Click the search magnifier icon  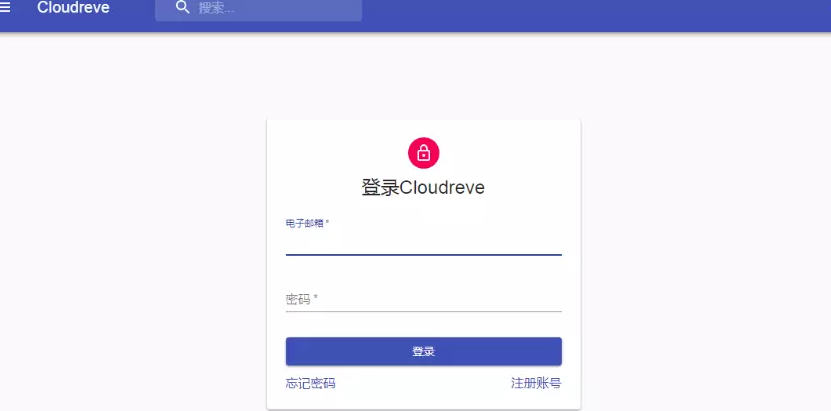(x=183, y=7)
